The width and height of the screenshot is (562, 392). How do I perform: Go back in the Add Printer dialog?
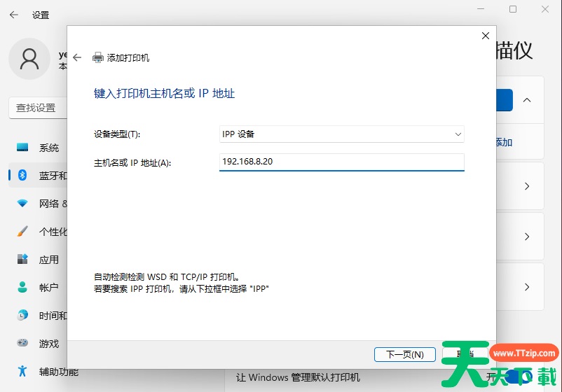[x=77, y=57]
